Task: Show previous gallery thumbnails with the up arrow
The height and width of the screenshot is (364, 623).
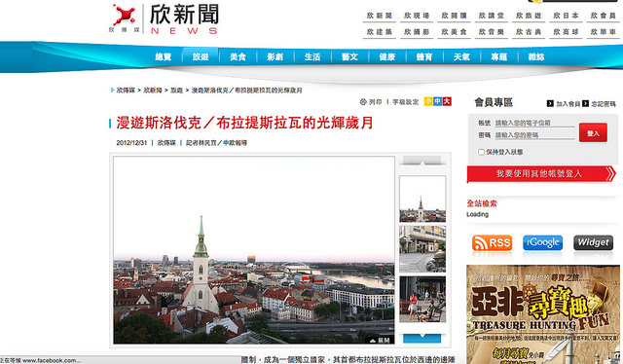Action: pyautogui.click(x=421, y=161)
